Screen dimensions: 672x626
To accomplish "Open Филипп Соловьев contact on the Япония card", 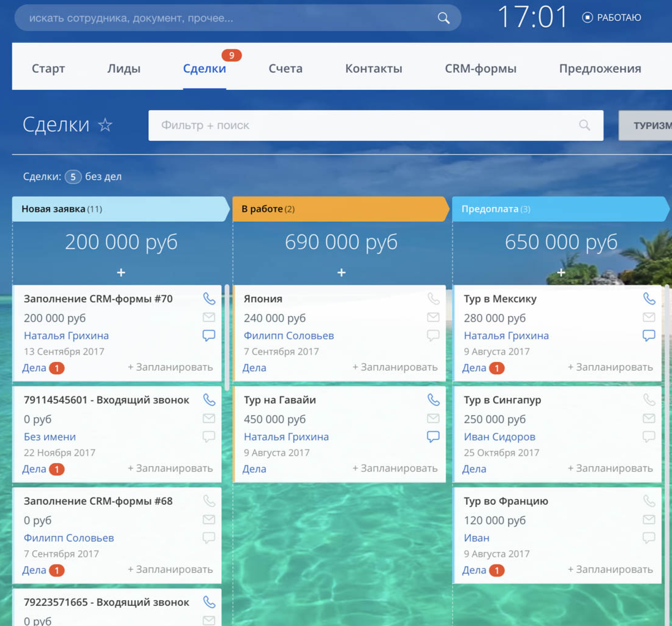I will (289, 336).
